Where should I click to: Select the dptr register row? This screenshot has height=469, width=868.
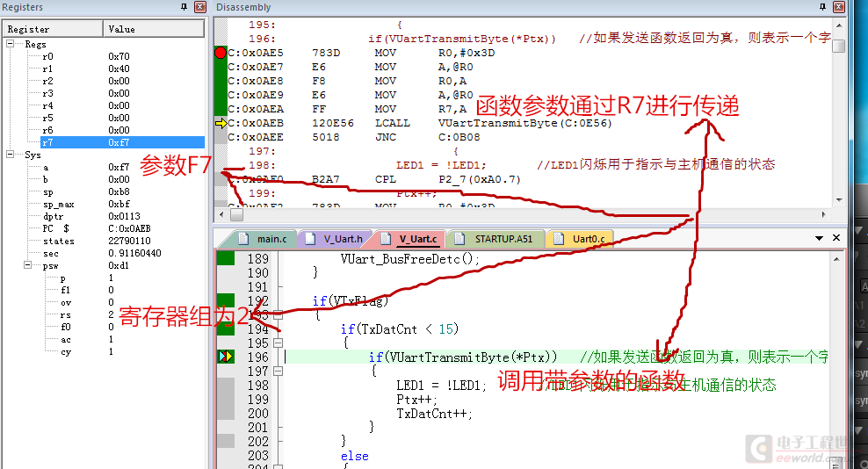pos(104,216)
